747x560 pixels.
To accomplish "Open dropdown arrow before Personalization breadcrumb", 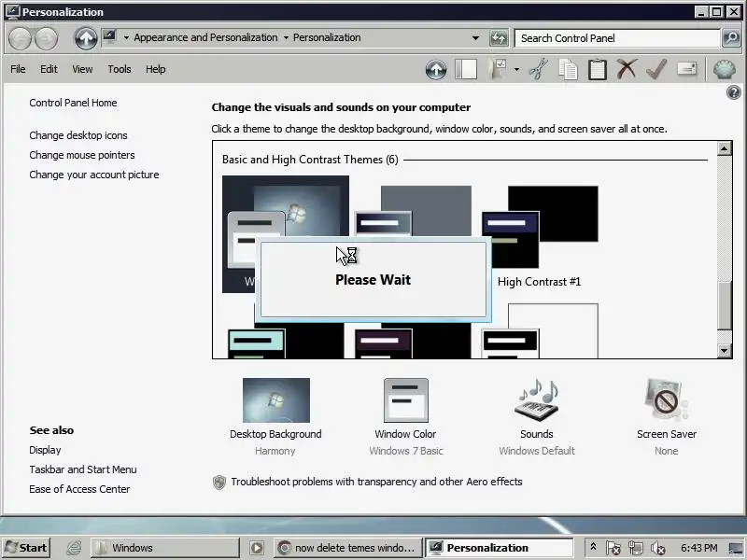I will click(x=286, y=37).
